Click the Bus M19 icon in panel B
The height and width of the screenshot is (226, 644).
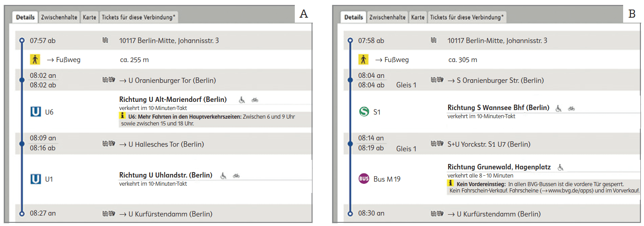pyautogui.click(x=364, y=179)
